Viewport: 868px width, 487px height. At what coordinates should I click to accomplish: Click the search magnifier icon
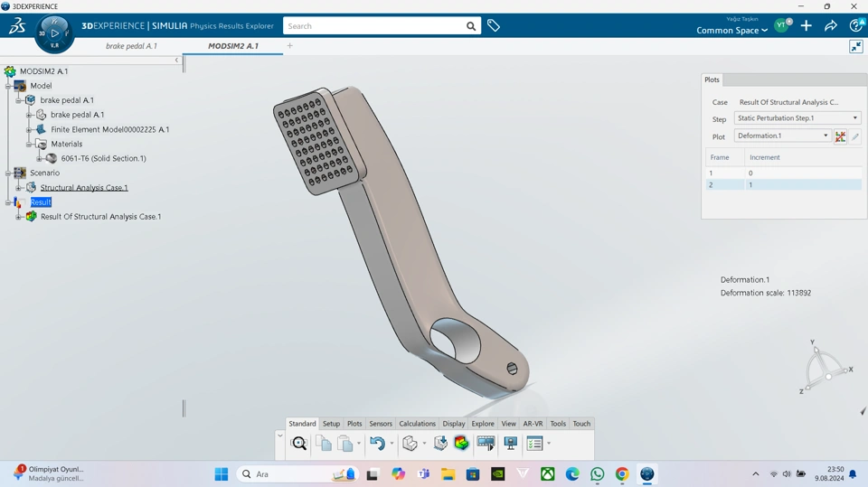(470, 26)
